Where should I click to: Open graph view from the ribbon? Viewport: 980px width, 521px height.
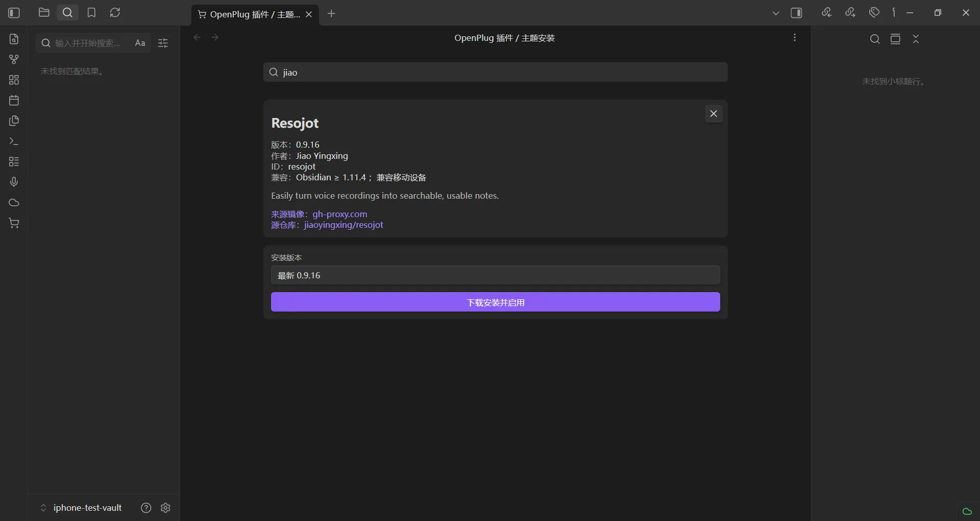14,59
